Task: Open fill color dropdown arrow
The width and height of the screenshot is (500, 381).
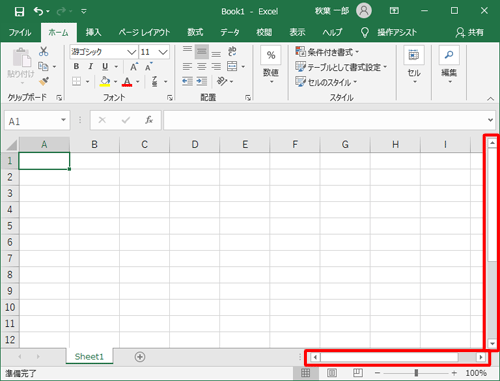Action: point(116,81)
